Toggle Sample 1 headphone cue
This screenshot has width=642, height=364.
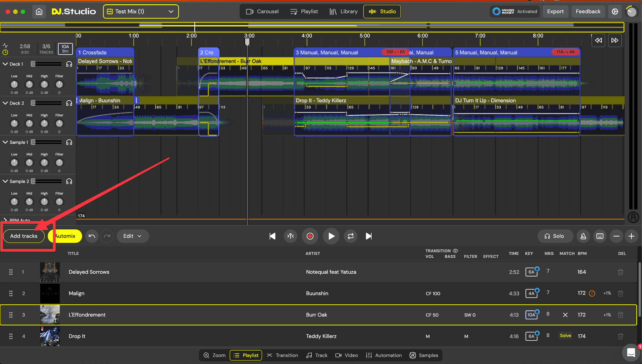69,142
